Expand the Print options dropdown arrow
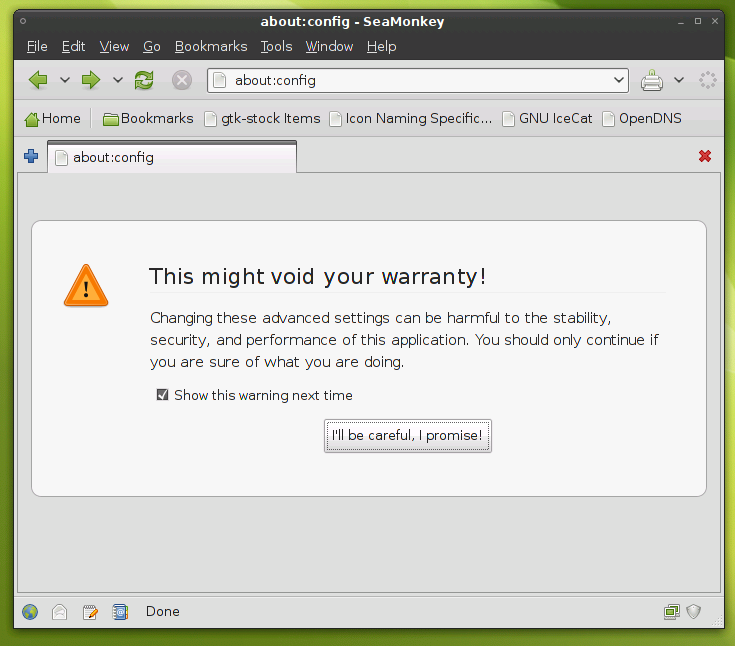Screen dimensions: 735x646 click(x=679, y=80)
